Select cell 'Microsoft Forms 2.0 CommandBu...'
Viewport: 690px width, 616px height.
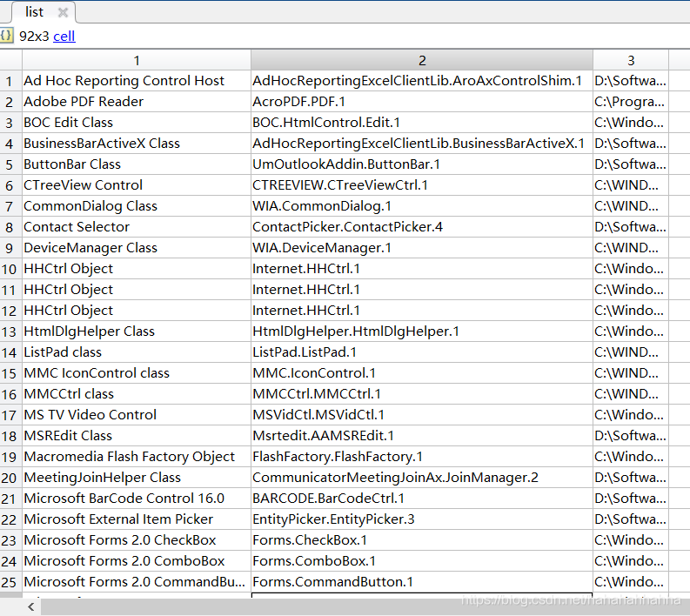[x=137, y=582]
